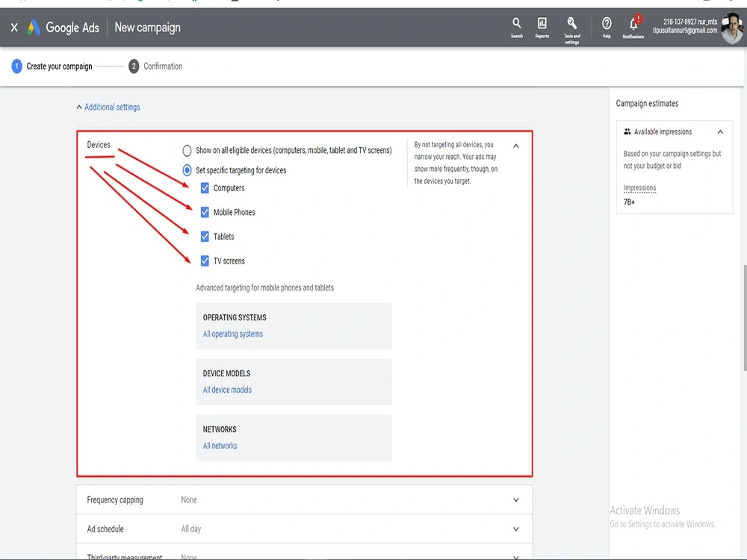Click the Devices section label
747x560 pixels.
[x=99, y=145]
